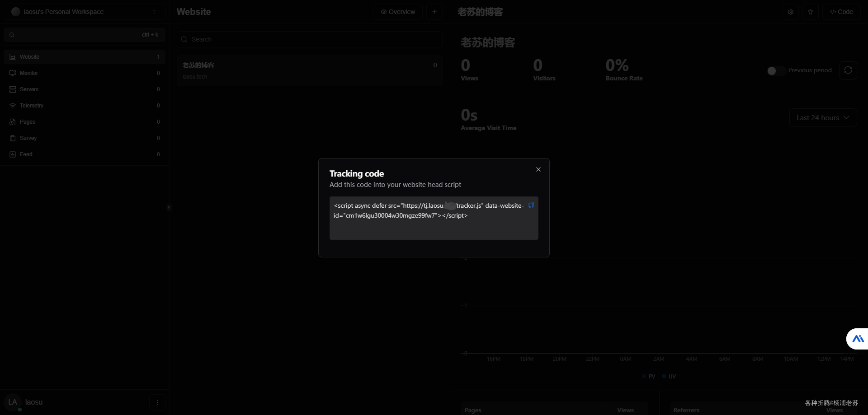Click the Pages icon in sidebar
868x415 pixels.
(x=13, y=122)
